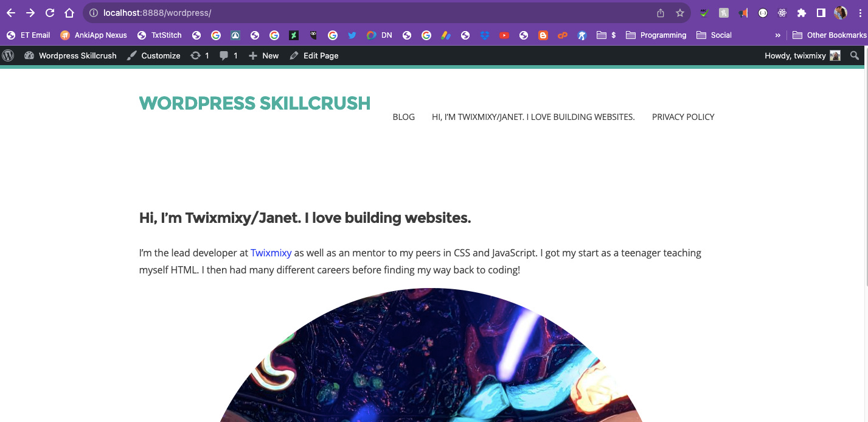Open the admin bar search magnifier
The image size is (868, 422).
(855, 55)
